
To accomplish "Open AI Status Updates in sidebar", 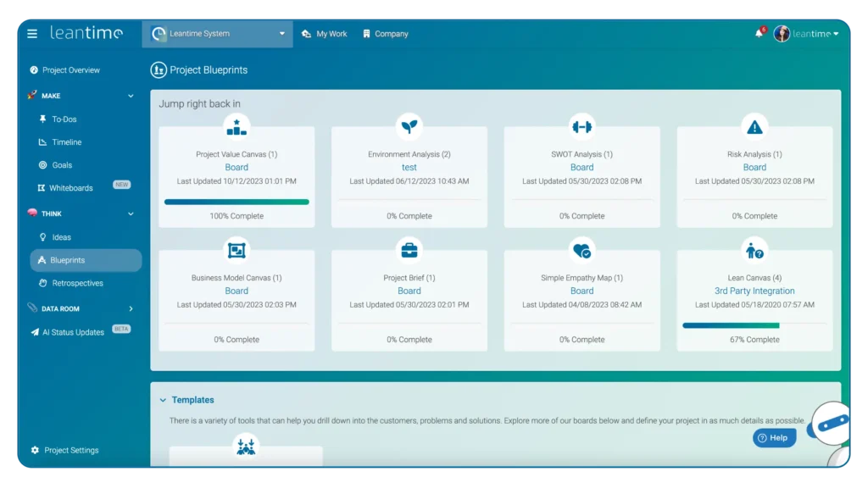I will pos(73,332).
